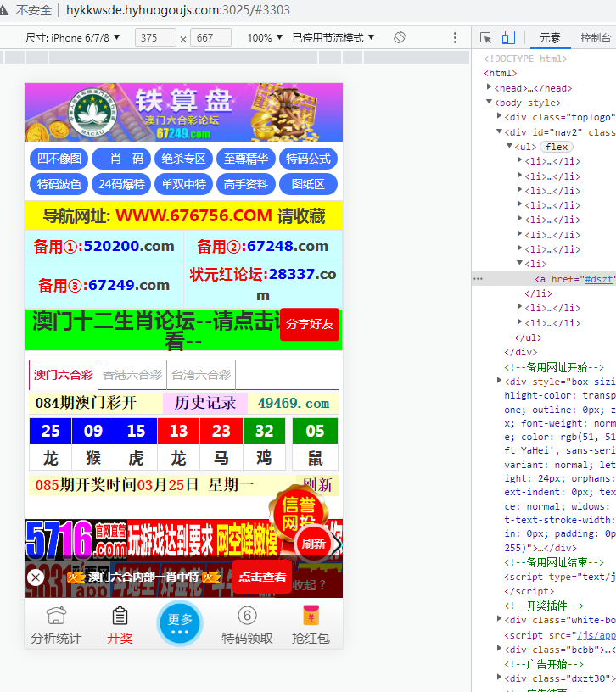Image resolution: width=616 pixels, height=692 pixels.
Task: Open the device toolbar three-dot menu
Action: click(455, 37)
